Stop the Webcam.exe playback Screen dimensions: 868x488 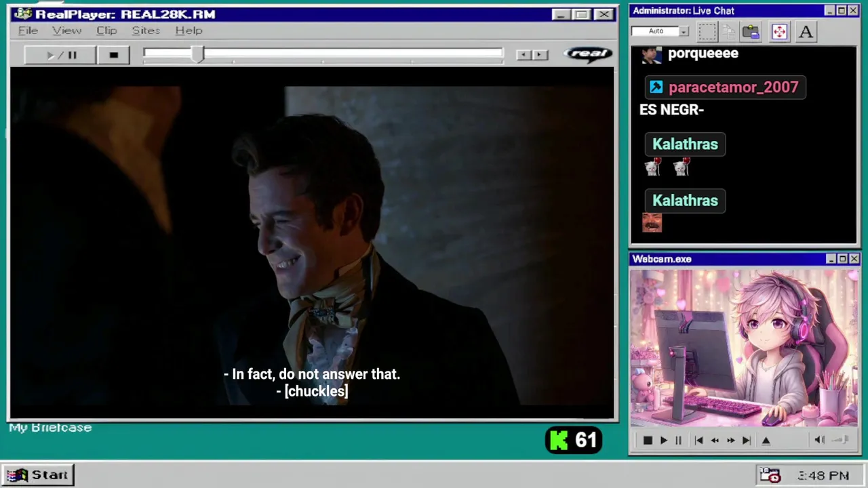pos(648,441)
